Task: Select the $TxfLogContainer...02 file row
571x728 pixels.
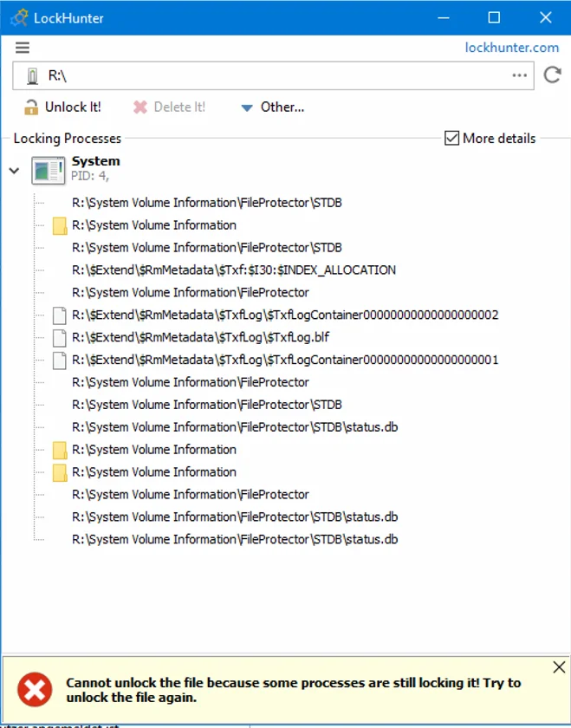Action: (285, 315)
